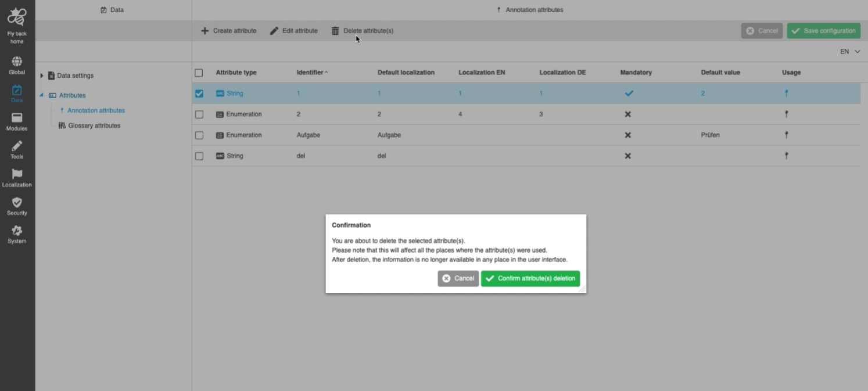This screenshot has height=391, width=868.
Task: Select the Attributes tree item
Action: point(72,95)
